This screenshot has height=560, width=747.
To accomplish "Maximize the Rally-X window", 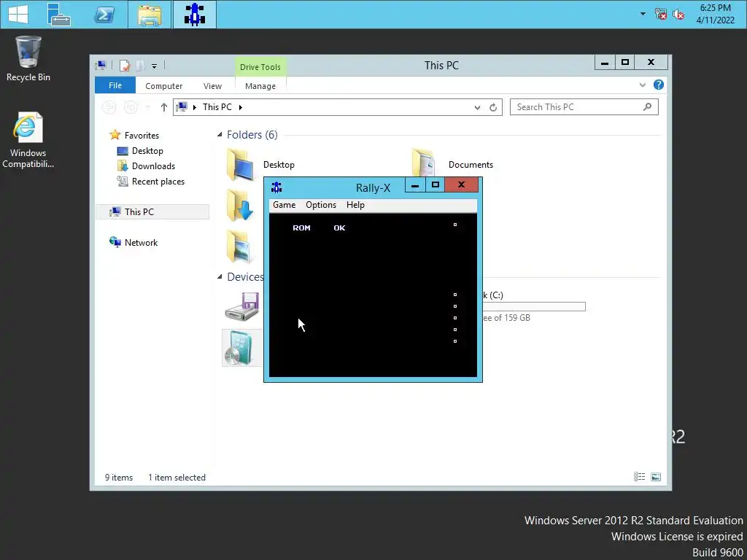I will (435, 184).
